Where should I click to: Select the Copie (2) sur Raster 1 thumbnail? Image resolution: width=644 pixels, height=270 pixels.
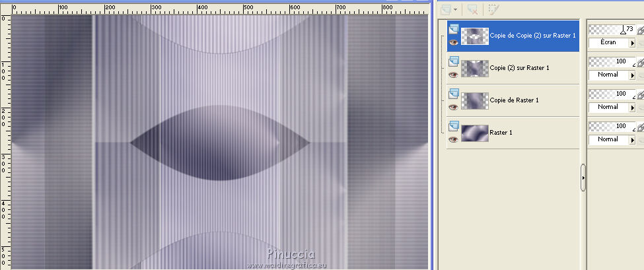coord(475,69)
